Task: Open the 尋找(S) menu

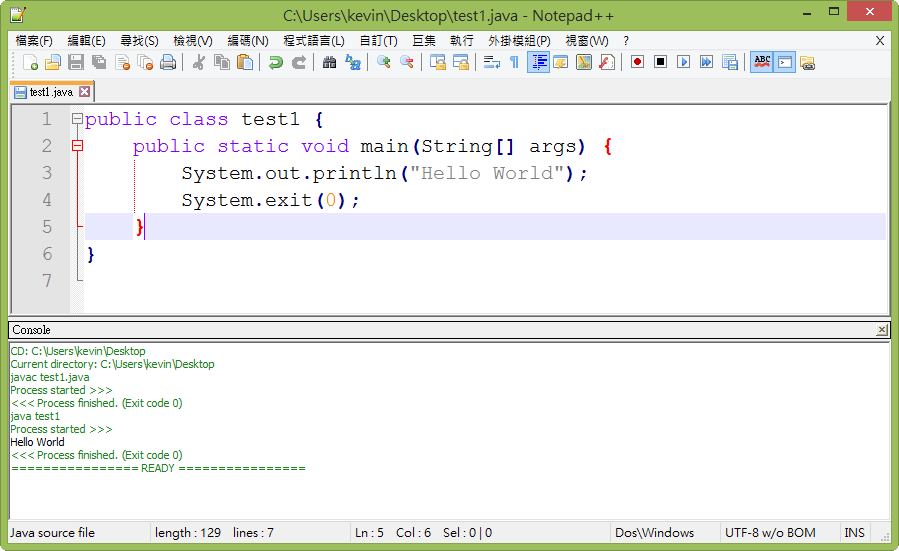Action: (139, 41)
